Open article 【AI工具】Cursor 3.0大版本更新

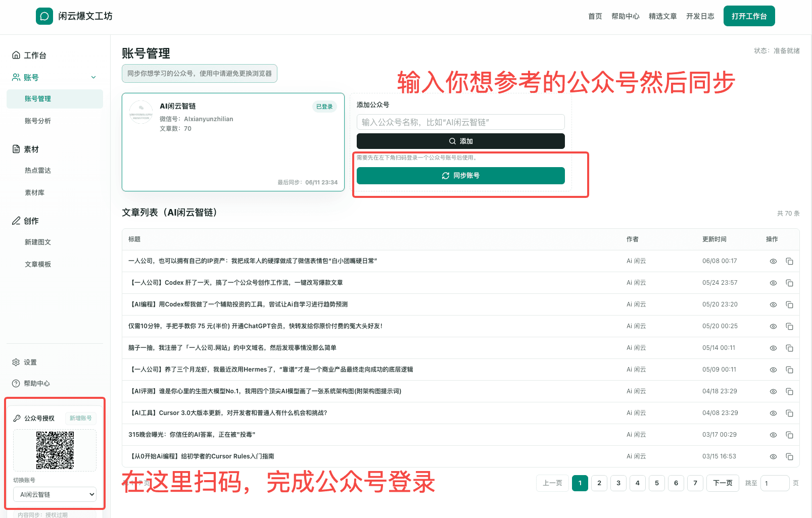(229, 413)
